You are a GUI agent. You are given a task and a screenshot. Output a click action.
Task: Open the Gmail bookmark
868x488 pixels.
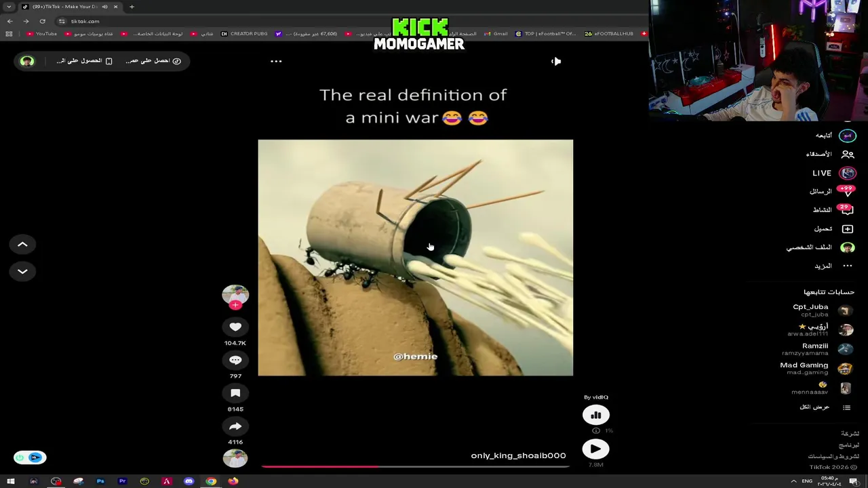pyautogui.click(x=496, y=34)
